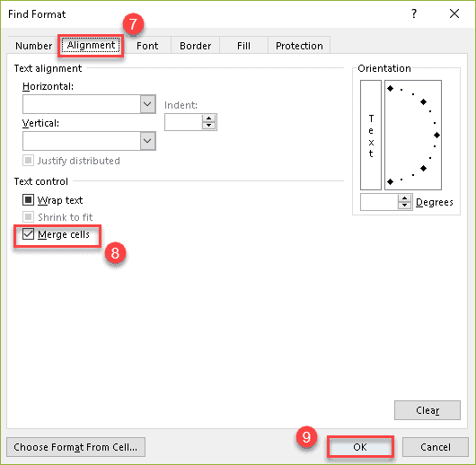Click inside the Horizontal combo box field
The image size is (476, 465).
pyautogui.click(x=82, y=104)
